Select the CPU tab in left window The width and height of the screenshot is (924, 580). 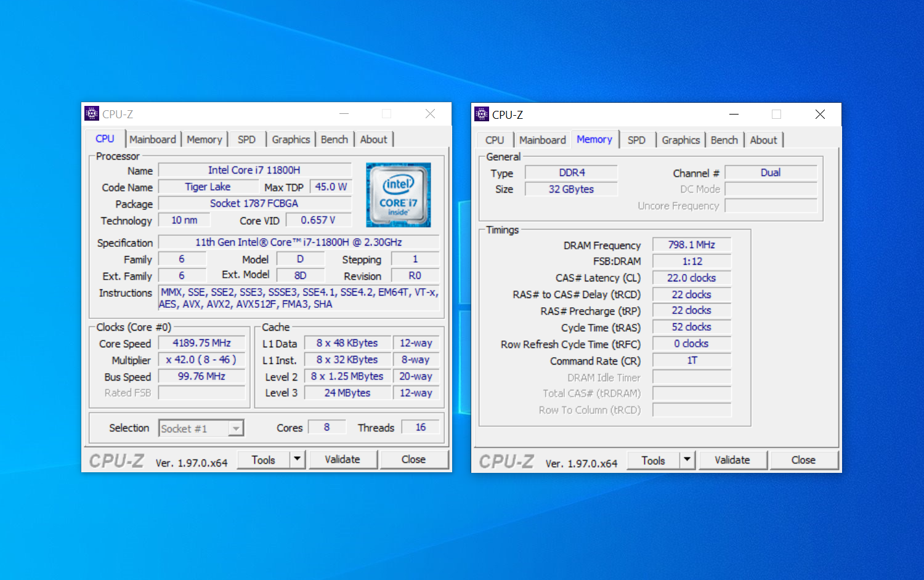105,139
